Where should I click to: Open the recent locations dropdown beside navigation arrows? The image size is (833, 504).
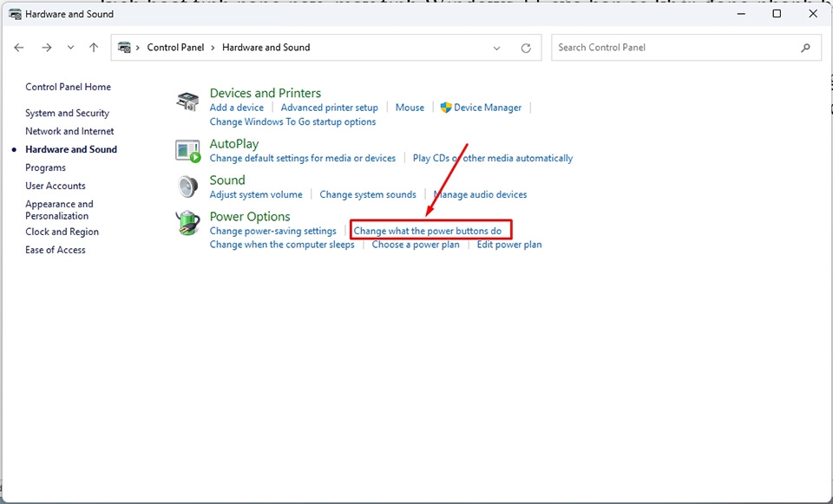70,48
